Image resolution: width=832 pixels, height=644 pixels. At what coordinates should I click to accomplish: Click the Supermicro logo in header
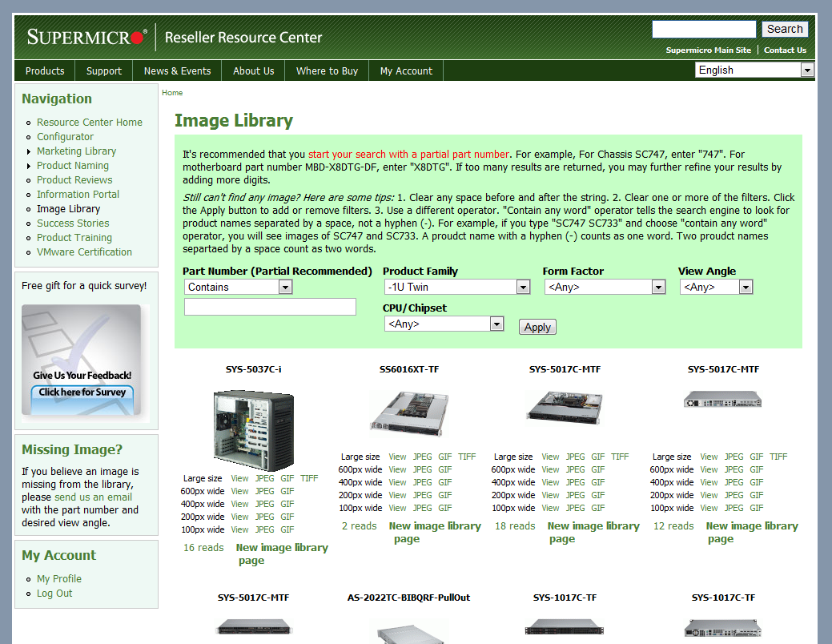tap(87, 37)
